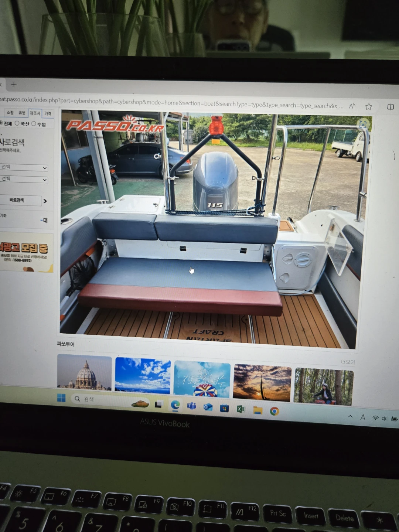Open split screen icon in Edge toolbar
The width and height of the screenshot is (399, 532).
(x=391, y=107)
